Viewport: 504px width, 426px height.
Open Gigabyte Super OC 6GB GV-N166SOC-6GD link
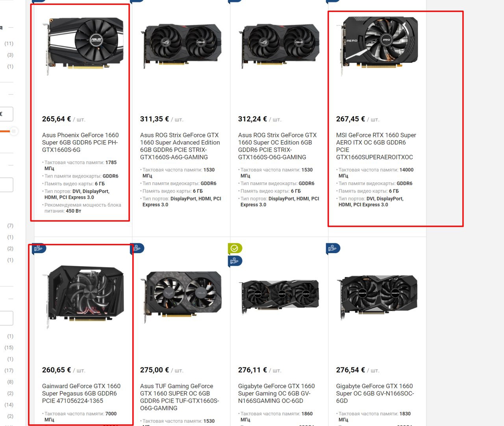pos(375,393)
